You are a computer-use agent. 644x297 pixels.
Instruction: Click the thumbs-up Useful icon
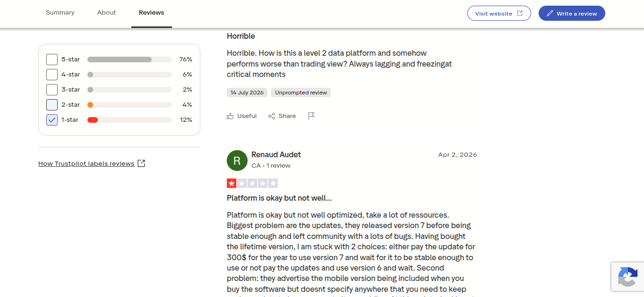(x=230, y=116)
